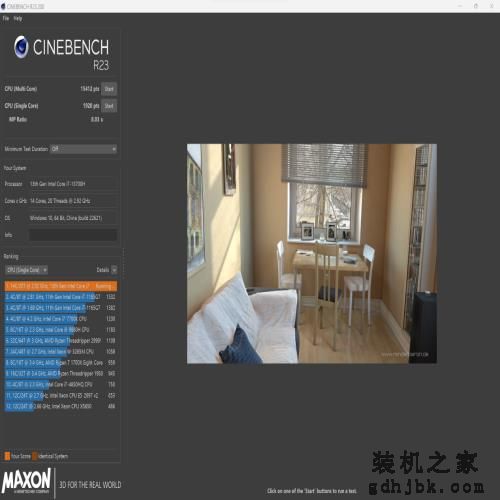Select the orange first ranking row
Viewport: 500px width, 500px height.
61,286
